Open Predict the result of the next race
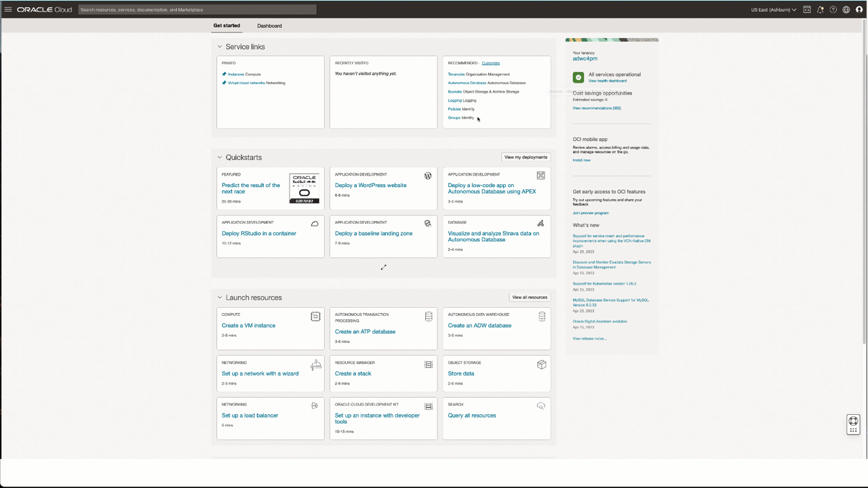The width and height of the screenshot is (868, 488). click(251, 188)
